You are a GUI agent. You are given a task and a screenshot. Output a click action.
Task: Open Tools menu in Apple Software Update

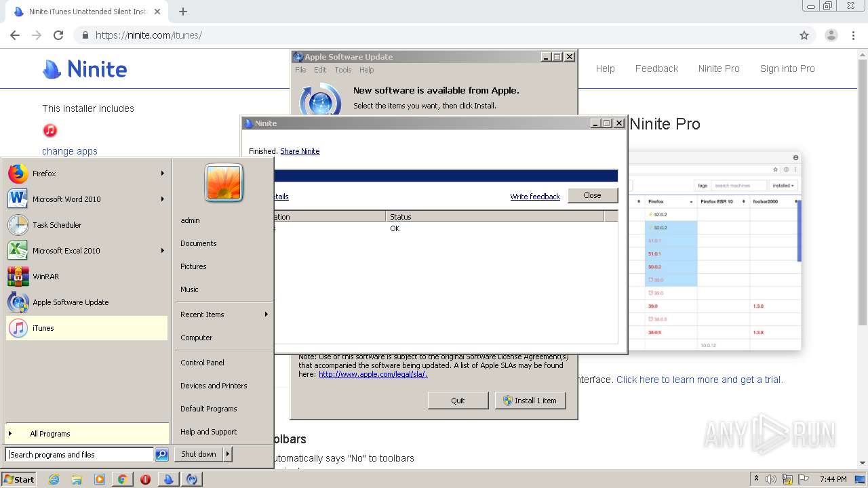pyautogui.click(x=343, y=70)
